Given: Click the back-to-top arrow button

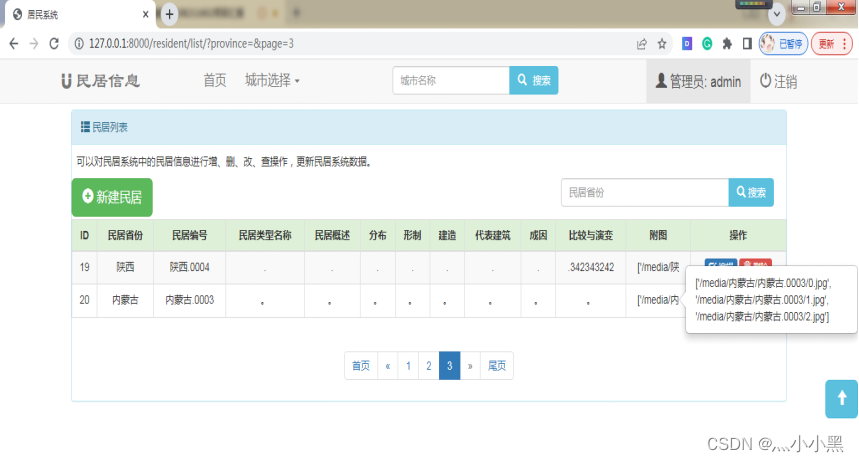Looking at the screenshot, I should (841, 399).
